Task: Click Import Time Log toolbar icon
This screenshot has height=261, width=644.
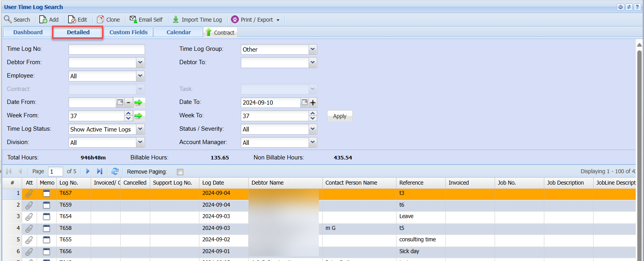Action: [x=176, y=20]
